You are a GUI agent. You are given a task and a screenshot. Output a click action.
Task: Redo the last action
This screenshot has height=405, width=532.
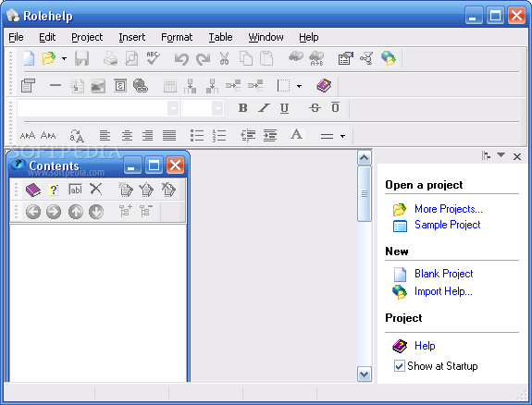coord(203,59)
